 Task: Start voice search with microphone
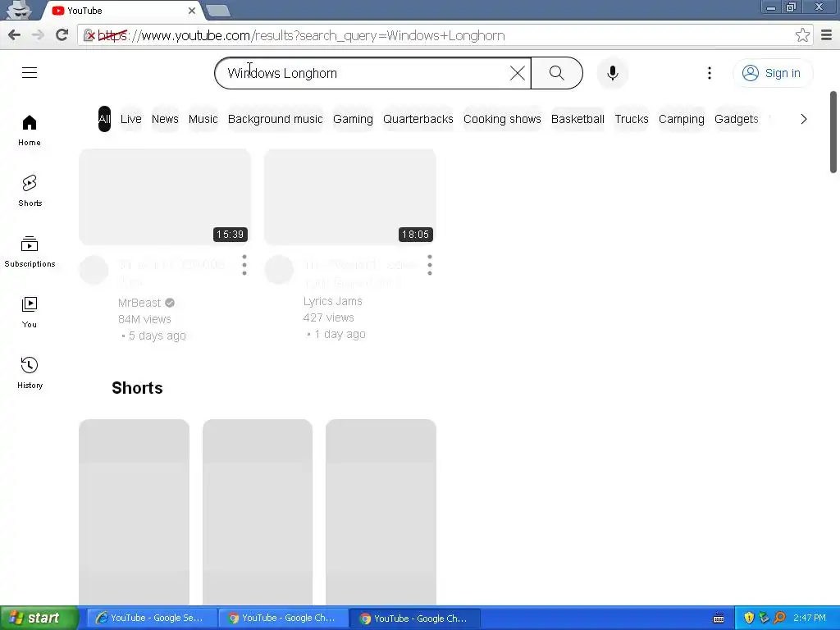[x=612, y=73]
